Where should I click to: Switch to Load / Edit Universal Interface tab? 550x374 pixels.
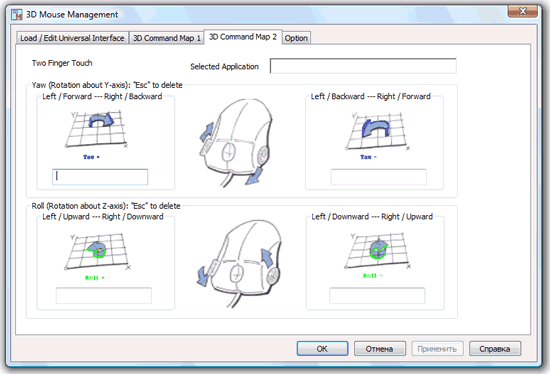[72, 38]
